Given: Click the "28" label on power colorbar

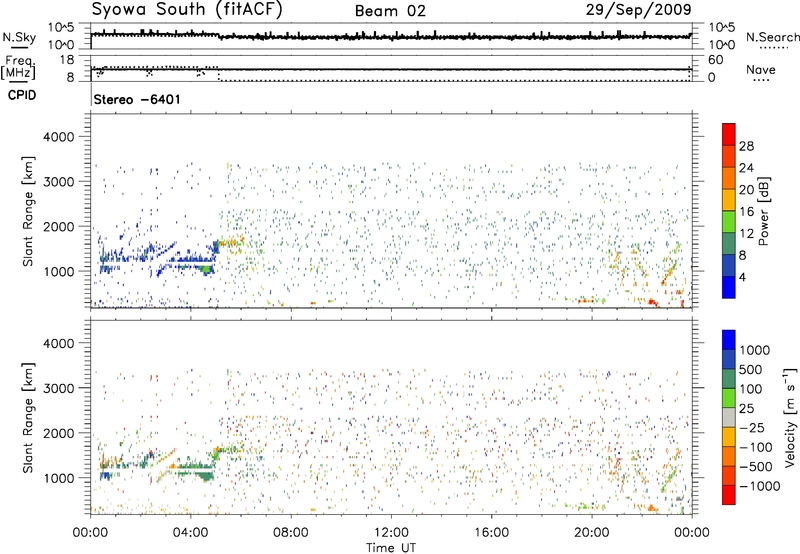Looking at the screenshot, I should (x=746, y=146).
